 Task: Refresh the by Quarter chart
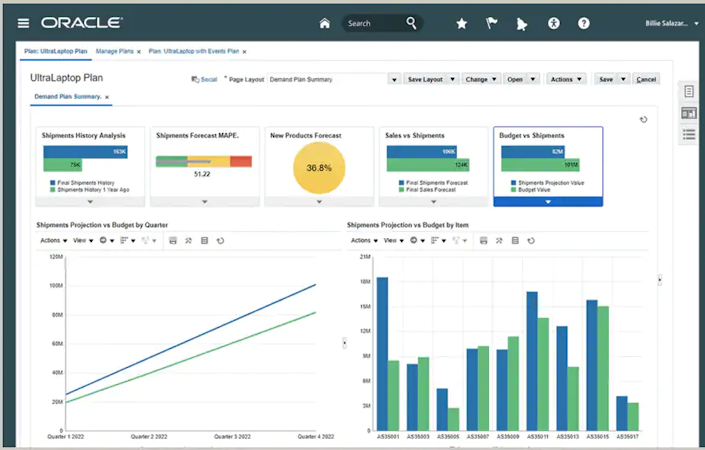coord(220,241)
